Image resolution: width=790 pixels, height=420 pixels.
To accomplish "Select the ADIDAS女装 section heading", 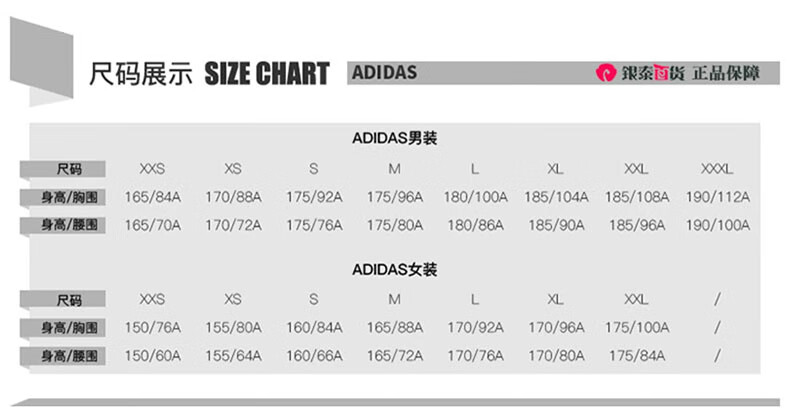I will 394,270.
